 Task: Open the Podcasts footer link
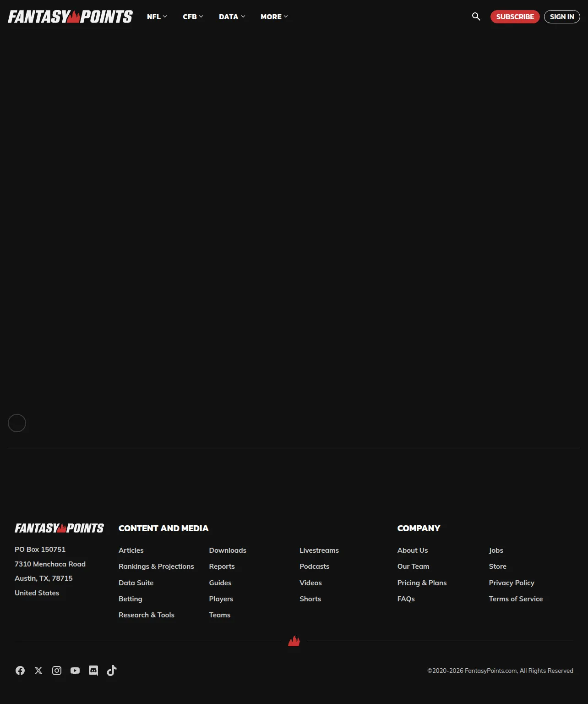pyautogui.click(x=314, y=566)
